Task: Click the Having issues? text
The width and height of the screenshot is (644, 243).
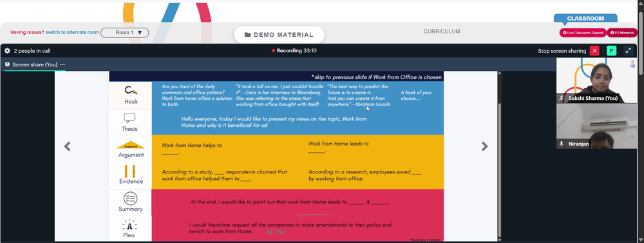Action: coord(27,32)
